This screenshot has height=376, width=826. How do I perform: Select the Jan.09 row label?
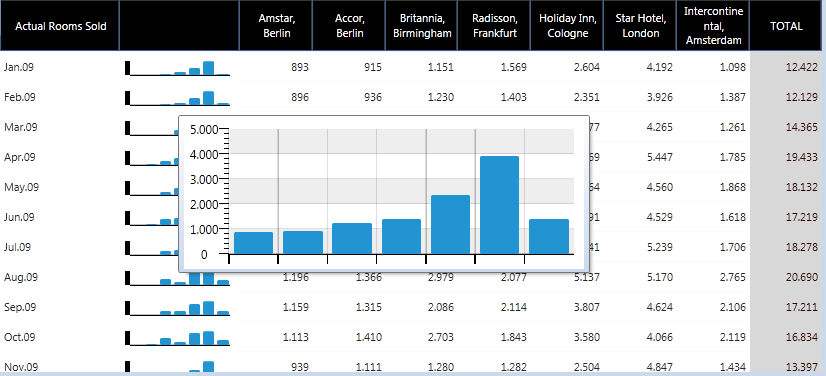pyautogui.click(x=19, y=67)
